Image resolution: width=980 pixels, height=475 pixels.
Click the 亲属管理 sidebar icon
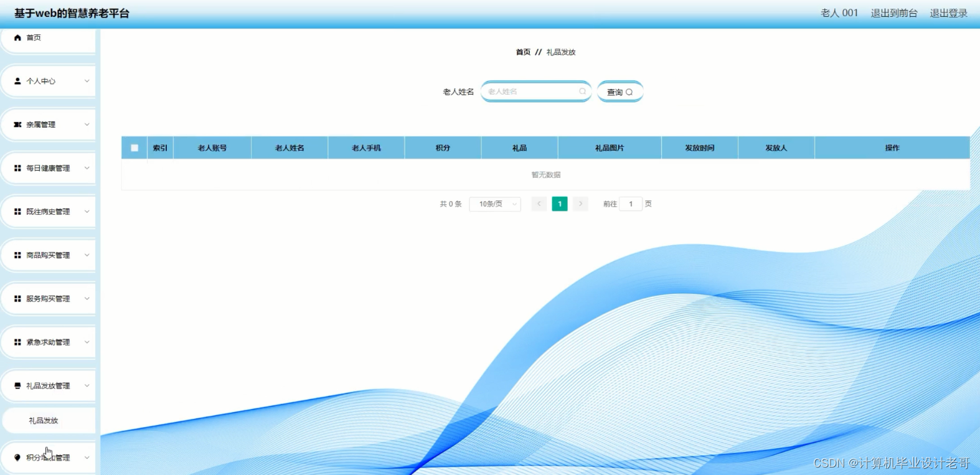[x=17, y=125]
